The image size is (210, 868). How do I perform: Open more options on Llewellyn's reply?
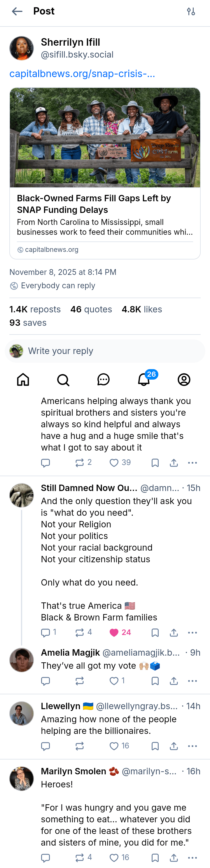click(192, 746)
